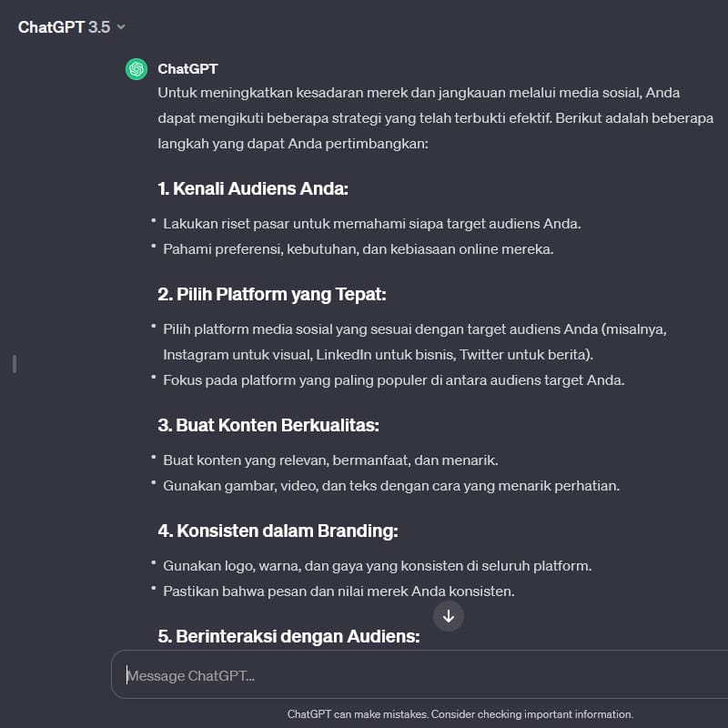Screen dimensions: 728x728
Task: Click the bullet starting "Pahami preferensi, kebutuhan"
Action: [358, 248]
